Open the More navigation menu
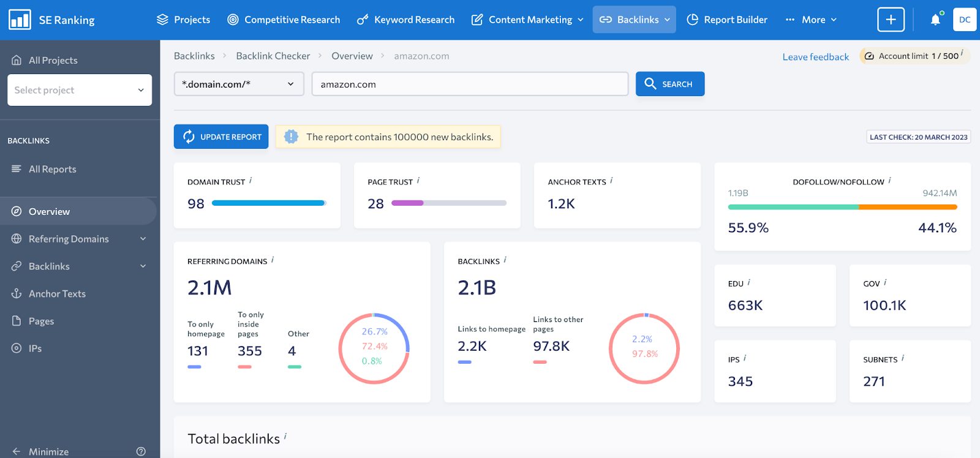The height and width of the screenshot is (458, 980). 811,20
